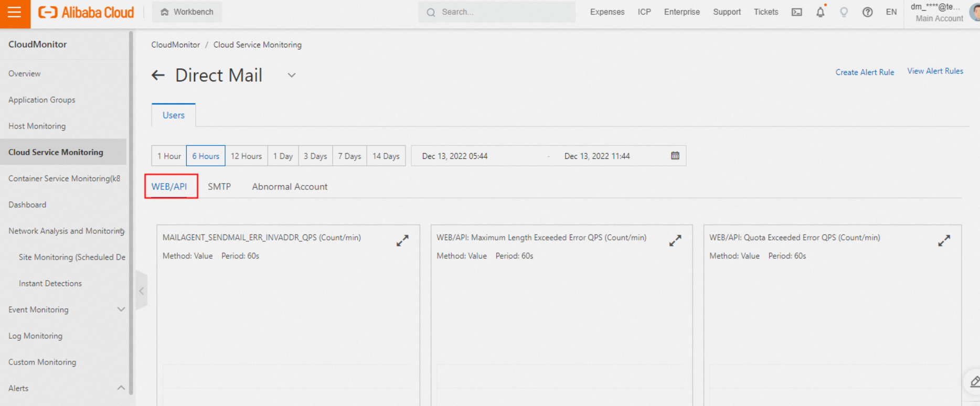The image size is (980, 406).
Task: Open help question mark icon
Action: pyautogui.click(x=867, y=12)
